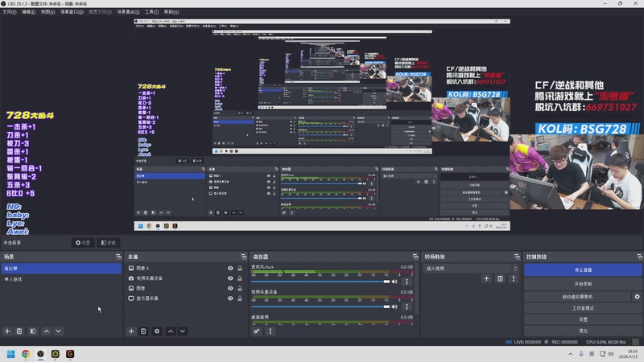Expand system tray hidden icons chevron
This screenshot has width=644, height=362.
coord(570,354)
